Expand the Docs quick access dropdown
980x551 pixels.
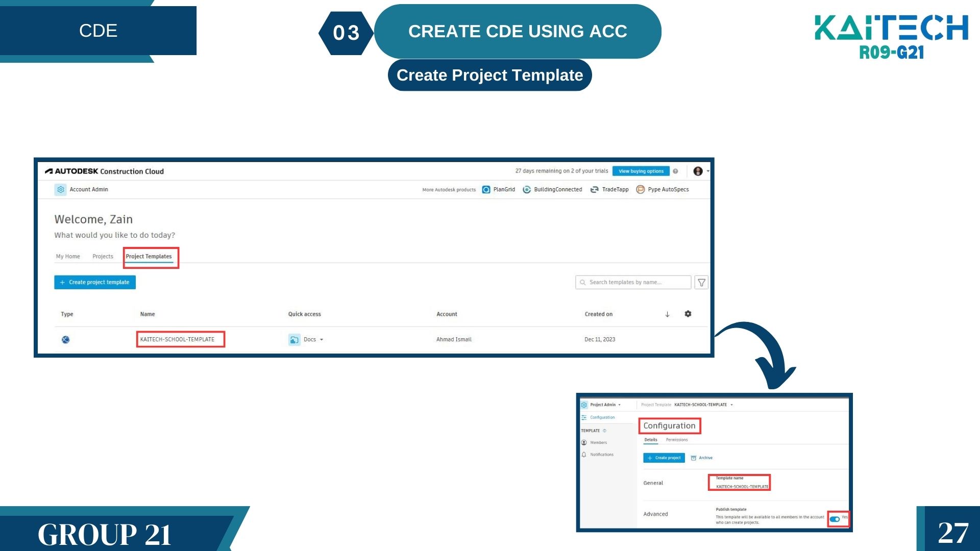click(x=322, y=340)
